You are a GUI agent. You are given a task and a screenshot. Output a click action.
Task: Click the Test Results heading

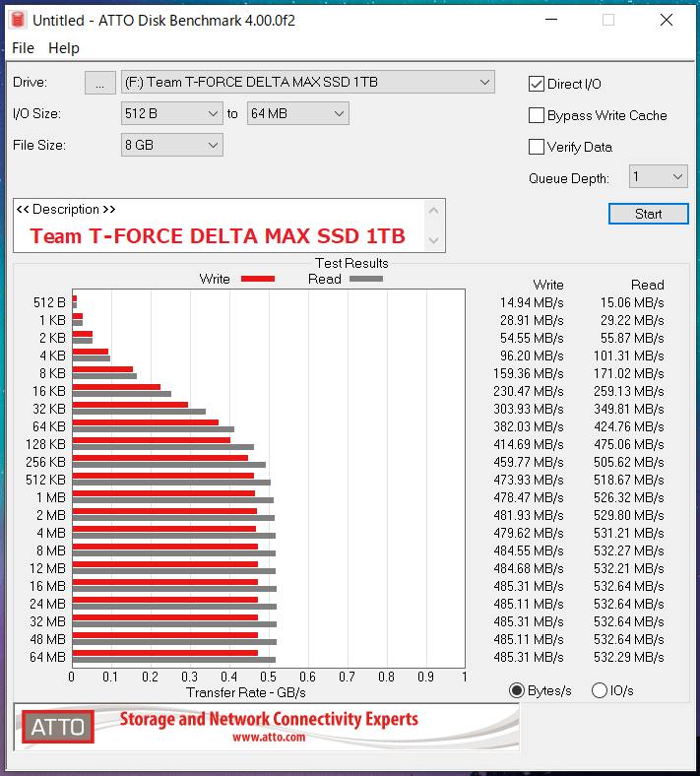point(351,263)
